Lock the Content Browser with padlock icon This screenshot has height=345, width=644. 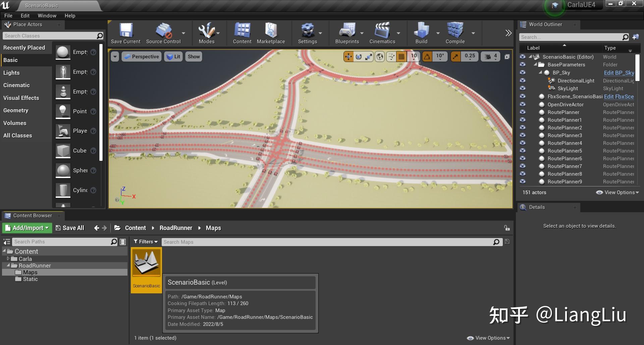pos(507,228)
